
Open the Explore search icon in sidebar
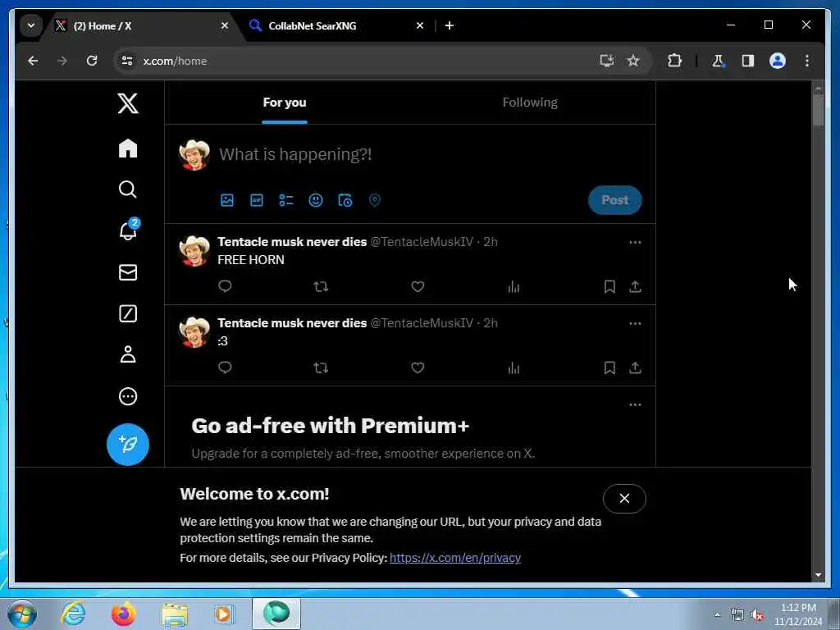(x=127, y=189)
